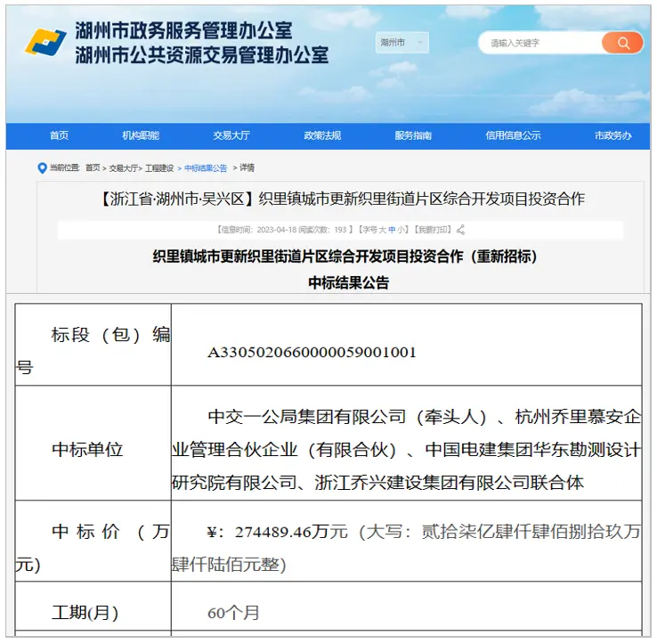This screenshot has height=644, width=657.
Task: Click the location pin icon in breadcrumb
Action: [42, 168]
